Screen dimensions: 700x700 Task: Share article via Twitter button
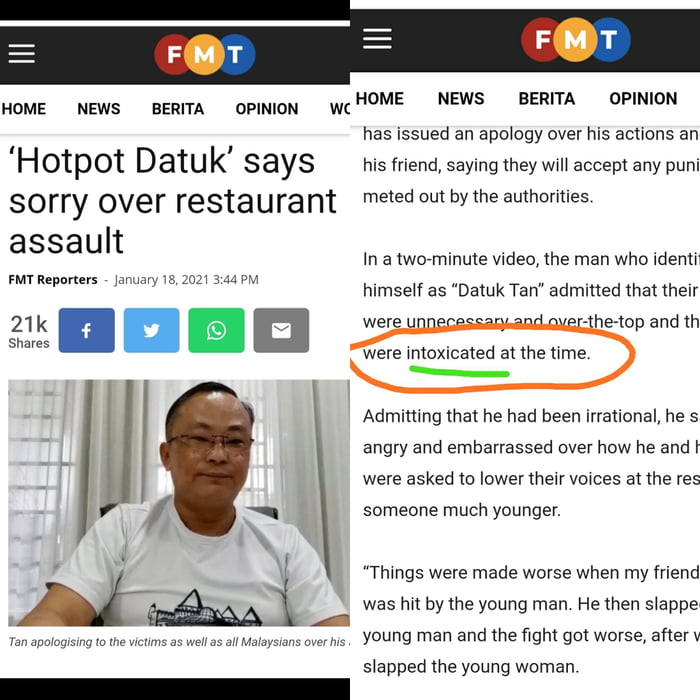pyautogui.click(x=151, y=330)
